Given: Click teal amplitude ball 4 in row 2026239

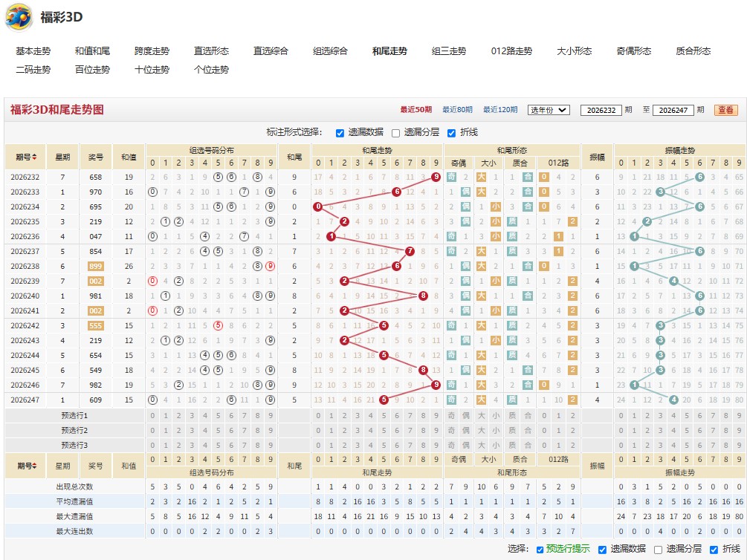Looking at the screenshot, I should 673,281.
